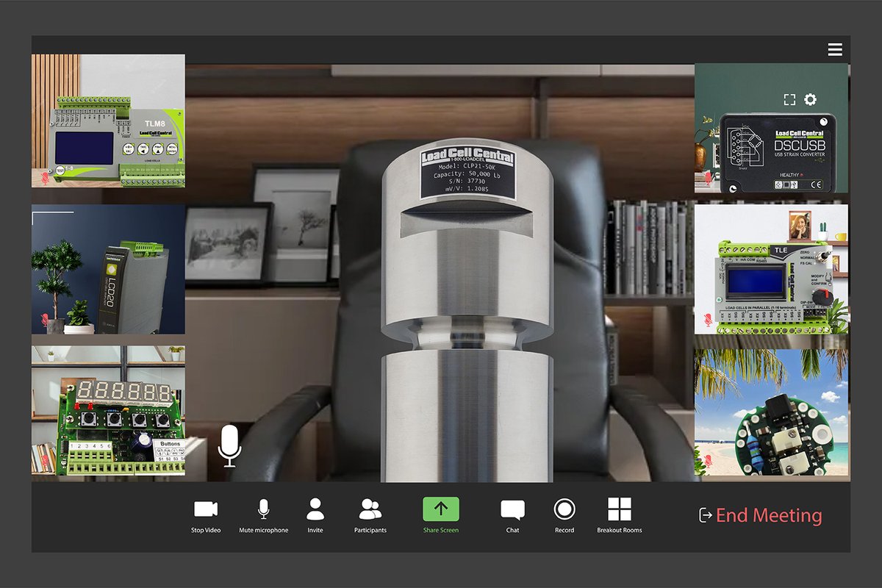Click the fullscreen icon on DSCUSB video
Viewport: 882px width, 588px height.
coord(789,99)
